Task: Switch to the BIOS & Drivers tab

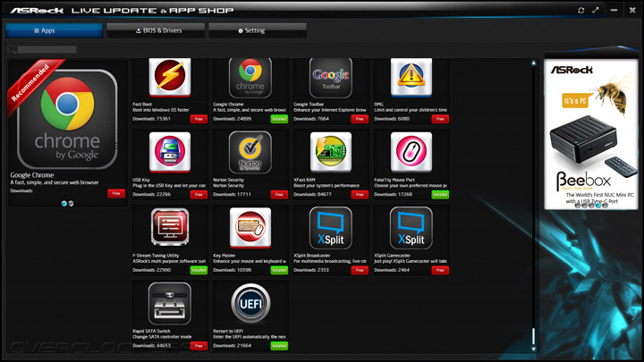Action: tap(156, 30)
